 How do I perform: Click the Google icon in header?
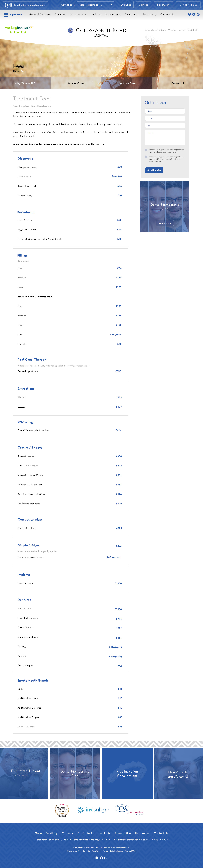[198, 14]
